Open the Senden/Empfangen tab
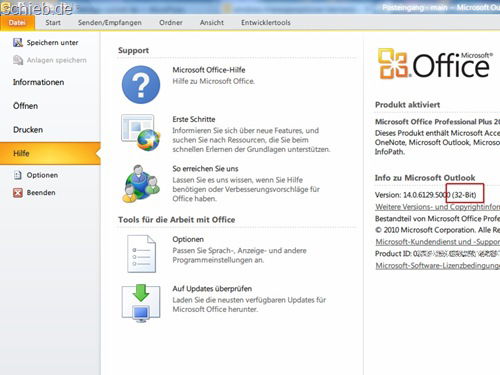The width and height of the screenshot is (500, 375). 110,23
